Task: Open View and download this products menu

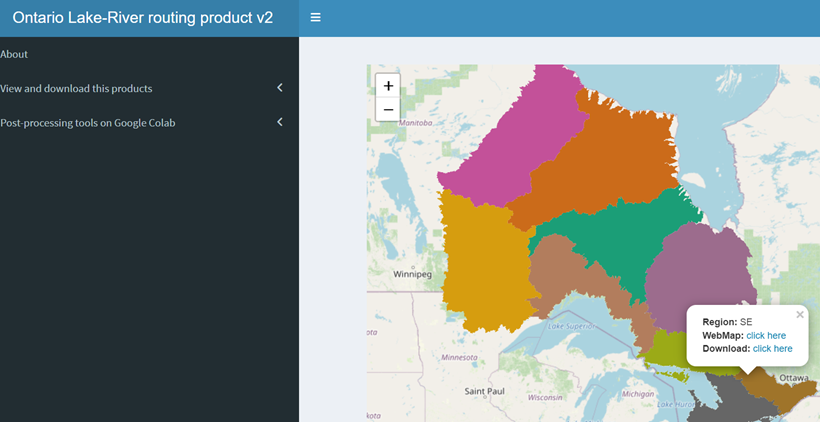Action: point(76,88)
